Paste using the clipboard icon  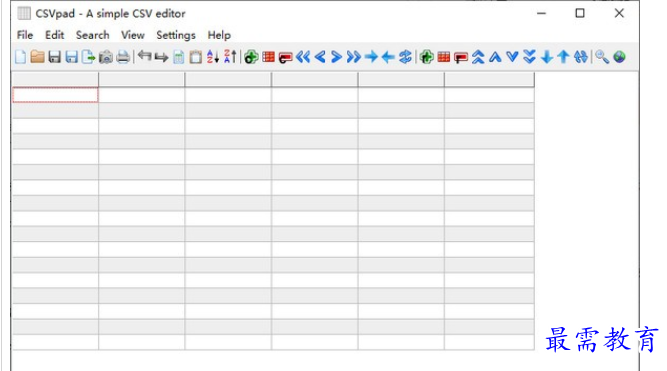[195, 57]
